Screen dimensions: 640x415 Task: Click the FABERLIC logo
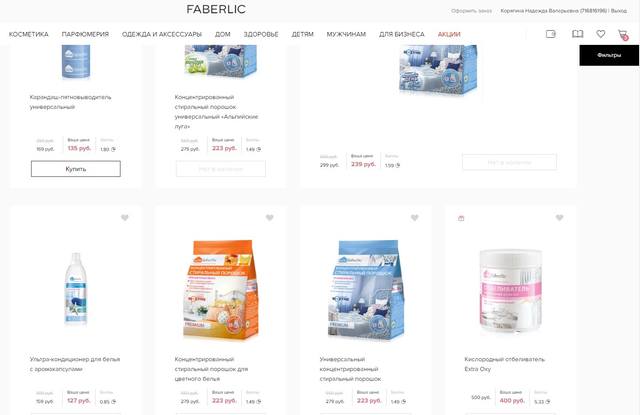(216, 9)
